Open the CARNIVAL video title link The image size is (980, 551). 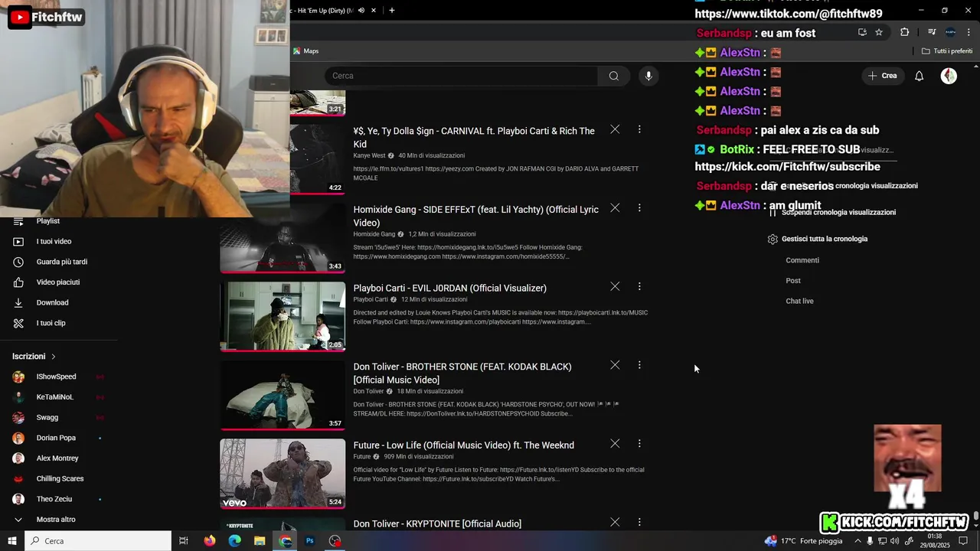pos(474,137)
